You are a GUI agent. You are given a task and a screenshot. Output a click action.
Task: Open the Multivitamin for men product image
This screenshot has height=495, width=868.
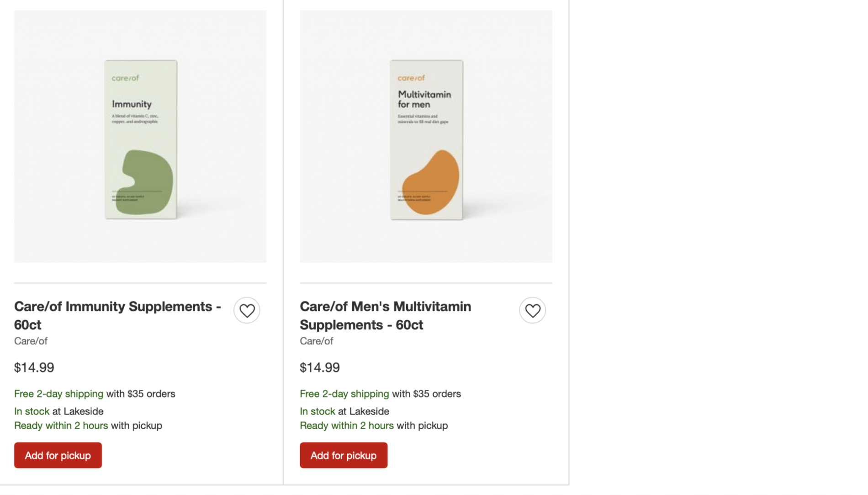tap(425, 136)
